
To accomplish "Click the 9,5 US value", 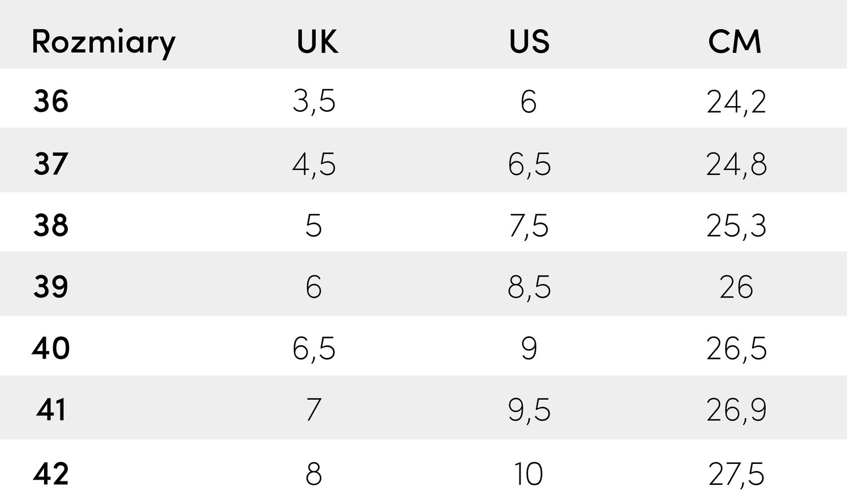I will 529,410.
